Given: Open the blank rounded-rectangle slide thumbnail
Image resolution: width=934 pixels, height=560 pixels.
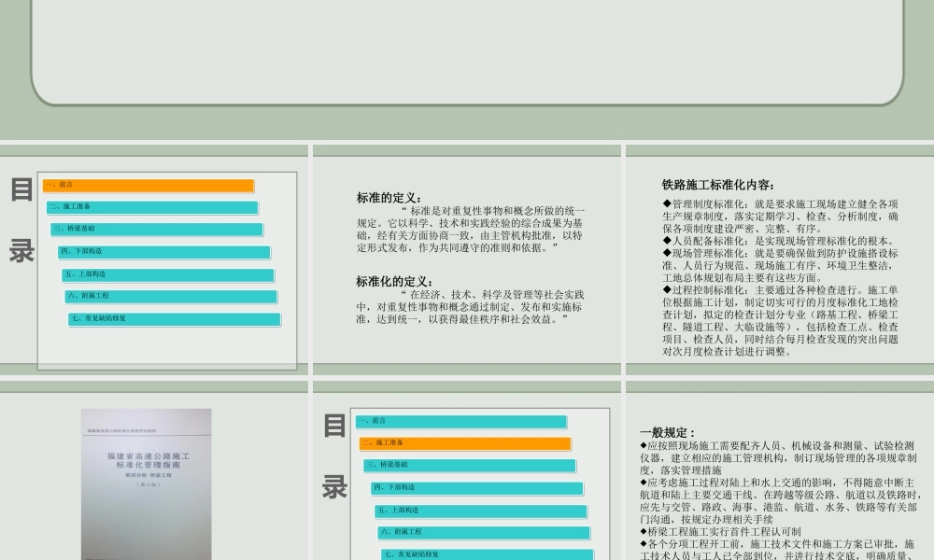Looking at the screenshot, I should pos(467,70).
